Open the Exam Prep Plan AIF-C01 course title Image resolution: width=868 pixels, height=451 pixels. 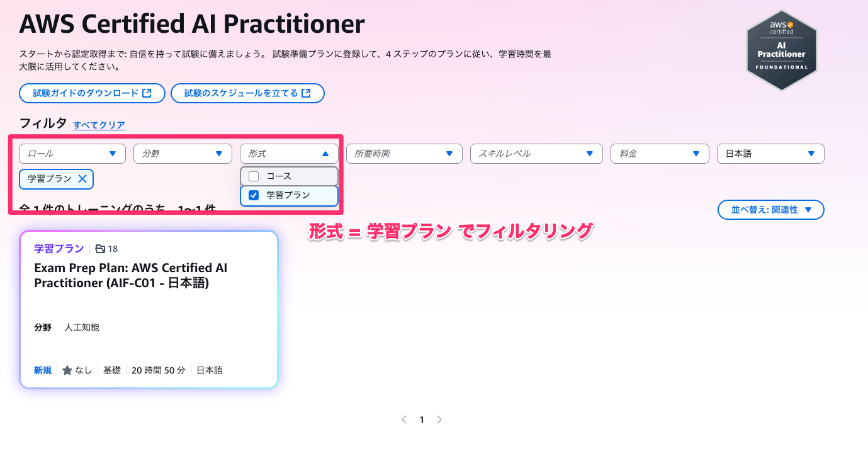(x=131, y=276)
